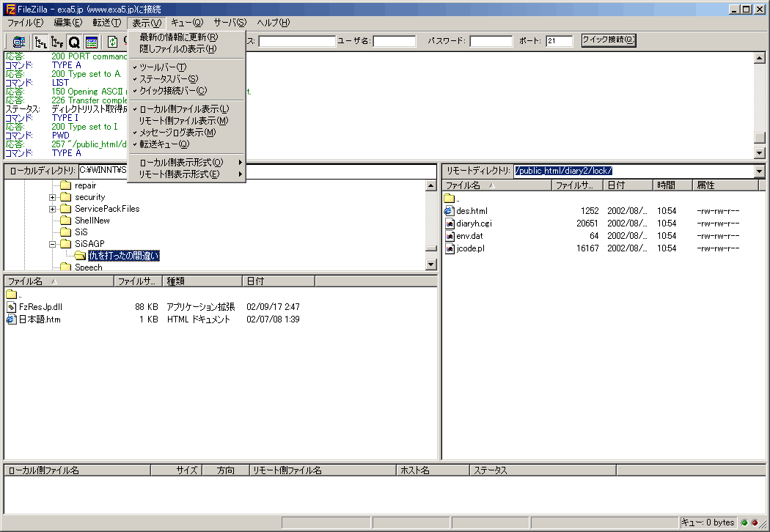Toggle ステータスバー menu option
This screenshot has height=532, width=770.
(186, 79)
